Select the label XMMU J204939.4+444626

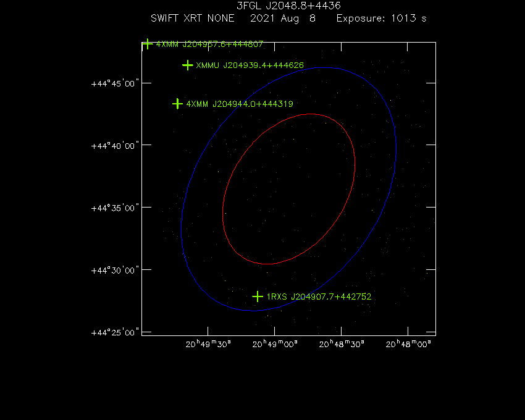250,65
